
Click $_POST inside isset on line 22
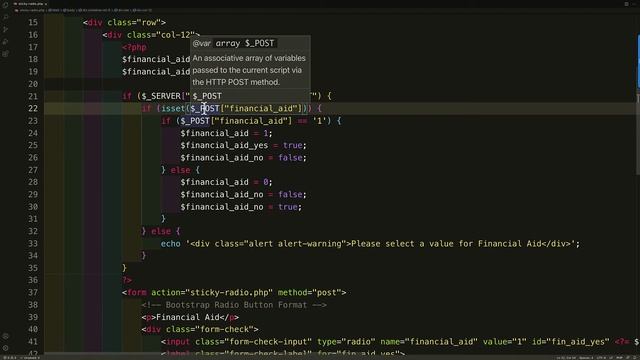[x=204, y=109]
